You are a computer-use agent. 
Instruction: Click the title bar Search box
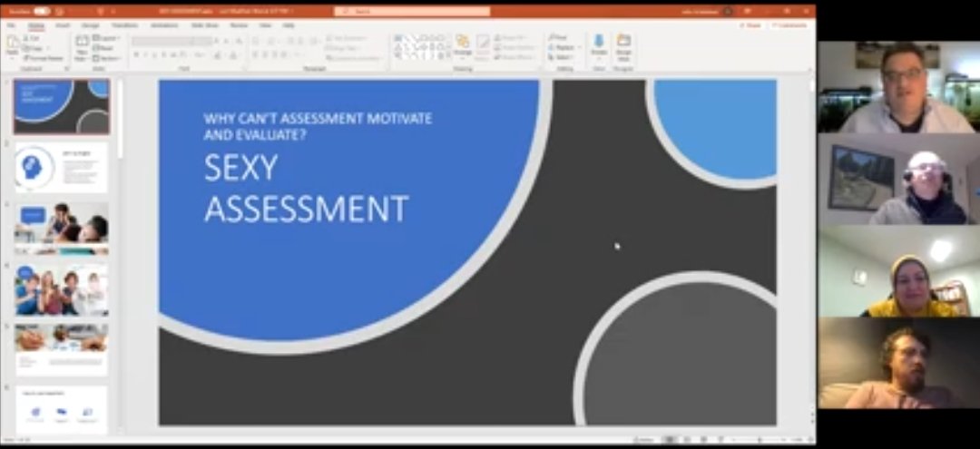412,11
